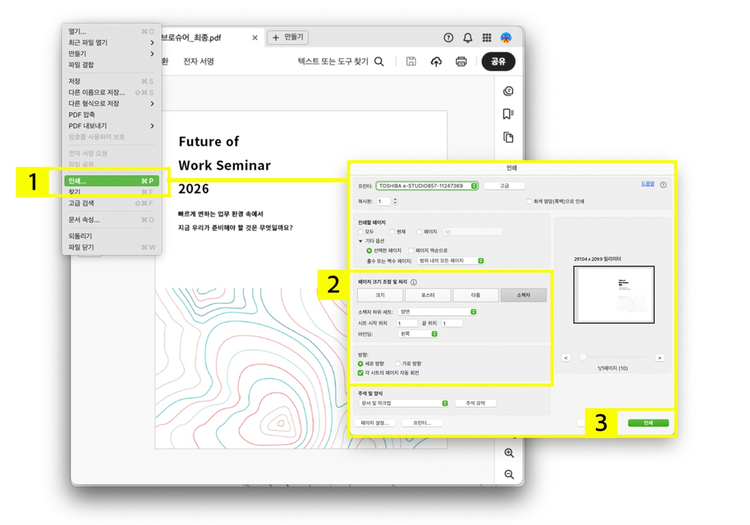Select the 모두 pages radio button
Screen dimensions: 750x525
click(361, 232)
